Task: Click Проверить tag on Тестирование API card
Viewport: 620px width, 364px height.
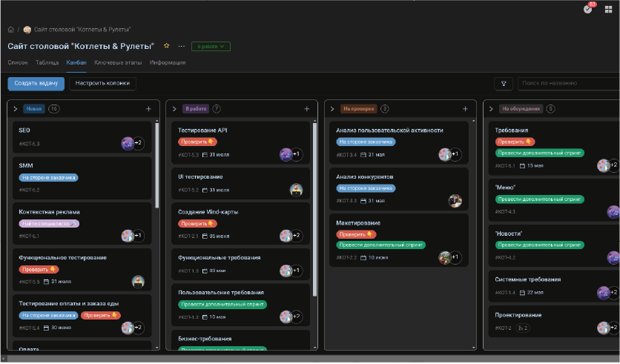Action: [197, 142]
